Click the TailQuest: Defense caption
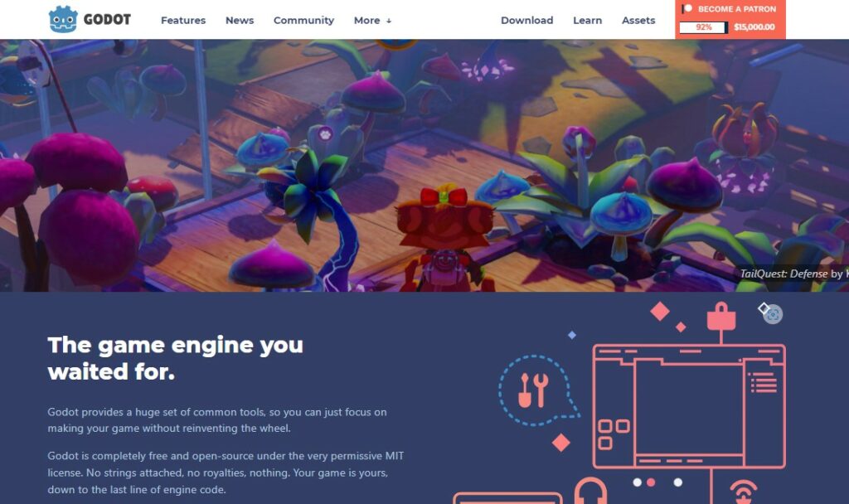Screen dimensions: 849x504 (792, 274)
